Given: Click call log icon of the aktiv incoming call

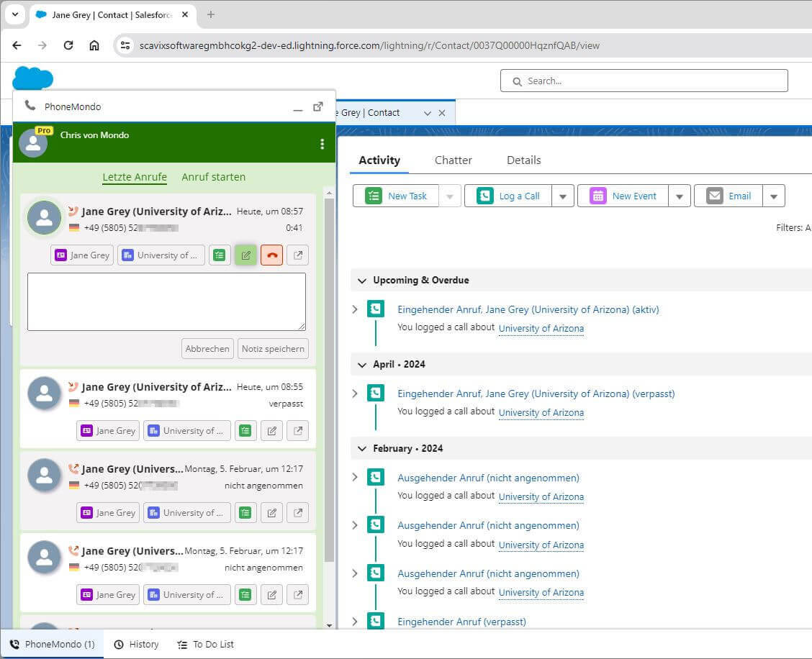Looking at the screenshot, I should point(376,309).
